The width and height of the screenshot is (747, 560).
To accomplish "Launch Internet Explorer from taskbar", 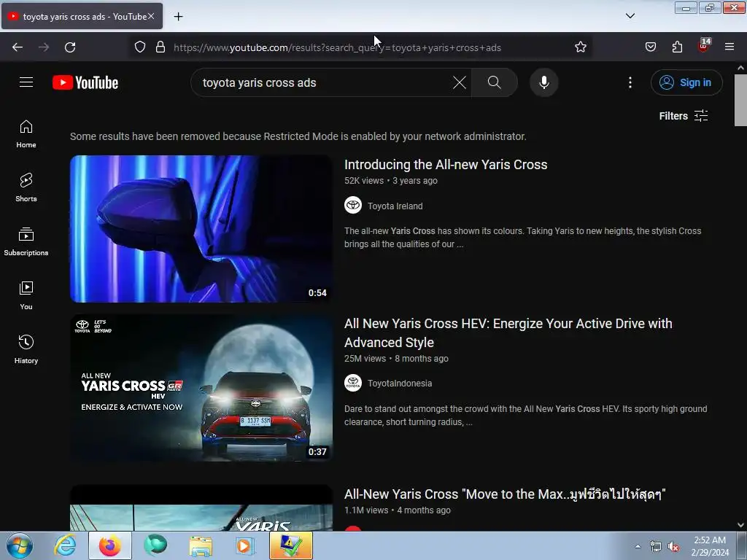I will click(65, 545).
